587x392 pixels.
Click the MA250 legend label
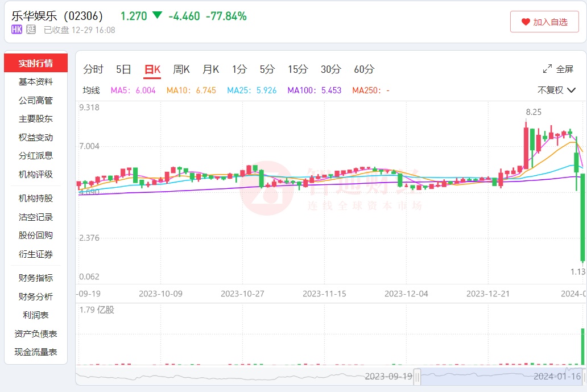click(371, 90)
